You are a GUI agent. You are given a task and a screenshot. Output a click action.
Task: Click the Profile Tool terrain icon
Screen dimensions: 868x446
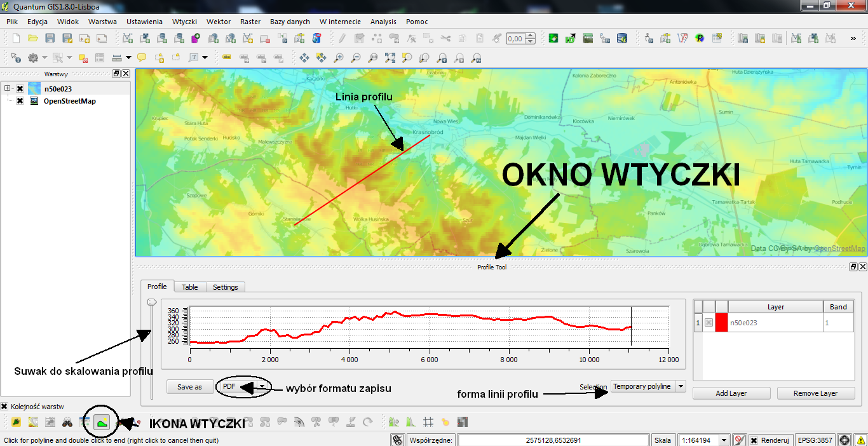click(x=101, y=422)
